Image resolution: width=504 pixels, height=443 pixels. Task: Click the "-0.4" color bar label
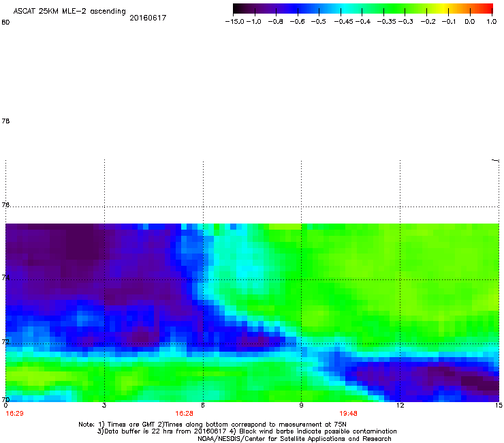[x=363, y=22]
